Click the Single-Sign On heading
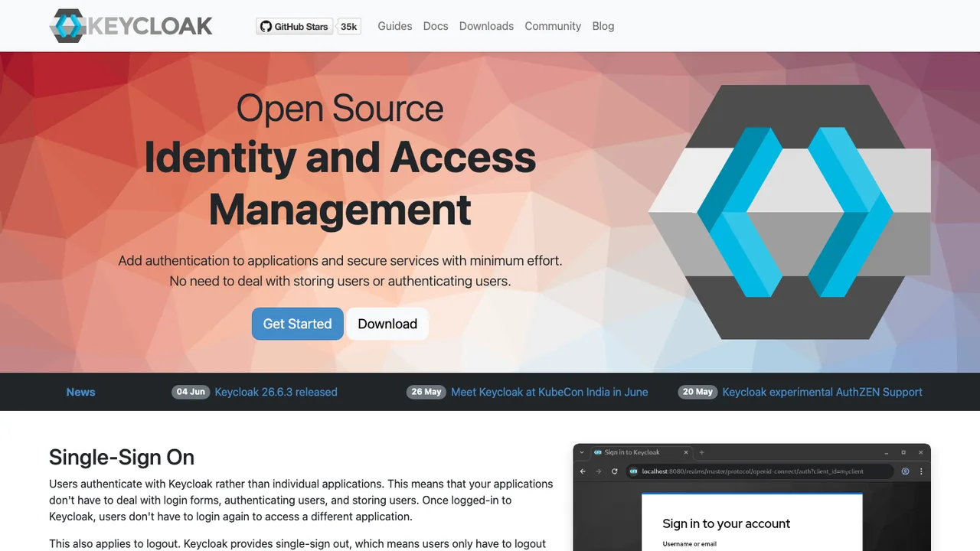The width and height of the screenshot is (980, 551). click(122, 457)
